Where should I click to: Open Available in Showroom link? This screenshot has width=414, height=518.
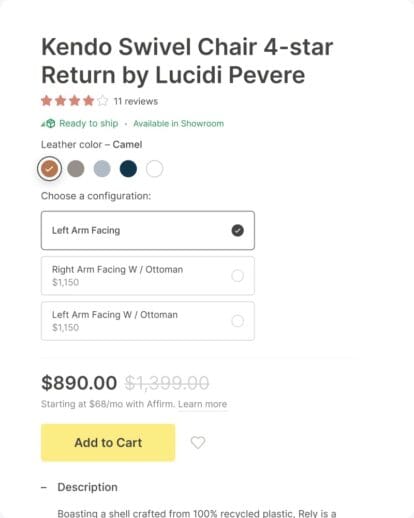click(179, 124)
